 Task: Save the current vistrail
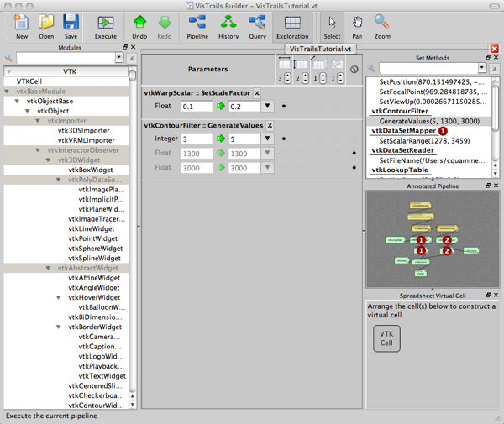tap(71, 27)
